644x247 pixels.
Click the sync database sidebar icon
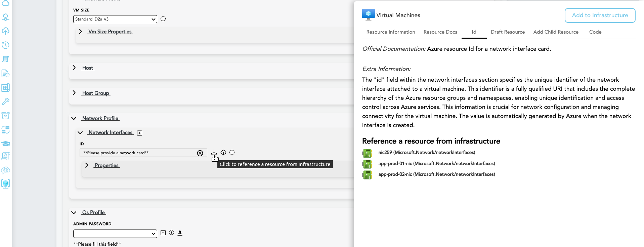point(5,130)
